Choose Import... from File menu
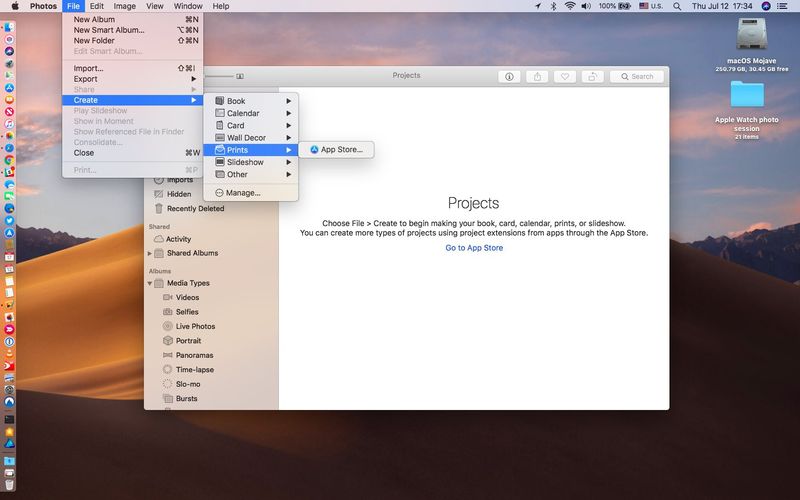Viewport: 800px width, 500px height. [x=133, y=68]
